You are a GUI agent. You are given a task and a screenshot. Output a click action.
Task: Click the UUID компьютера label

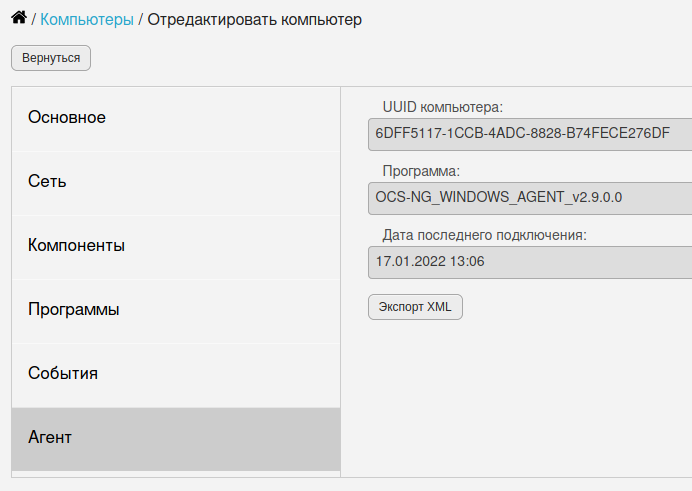443,107
